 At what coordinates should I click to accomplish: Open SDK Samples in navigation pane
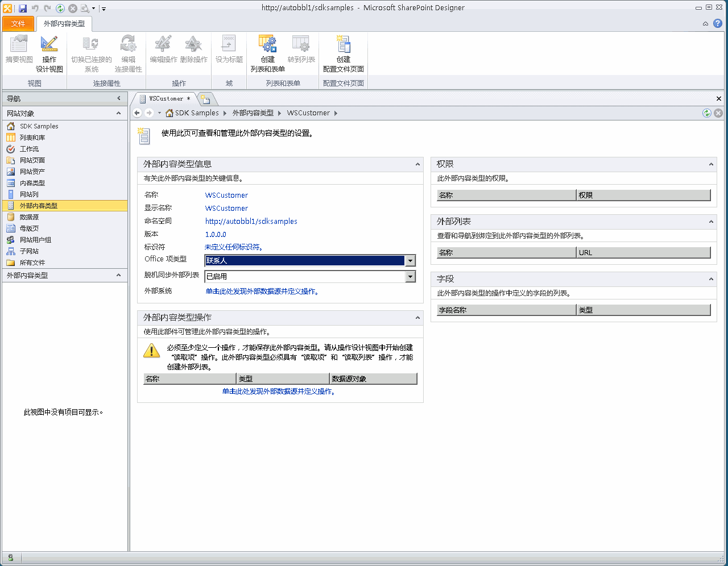pyautogui.click(x=39, y=126)
